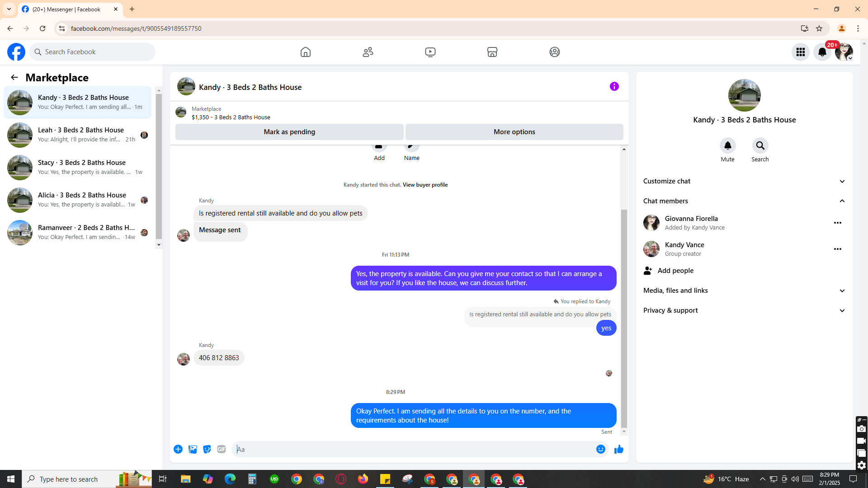This screenshot has width=868, height=488.
Task: Go to the Facebook Home tab
Action: pos(306,52)
